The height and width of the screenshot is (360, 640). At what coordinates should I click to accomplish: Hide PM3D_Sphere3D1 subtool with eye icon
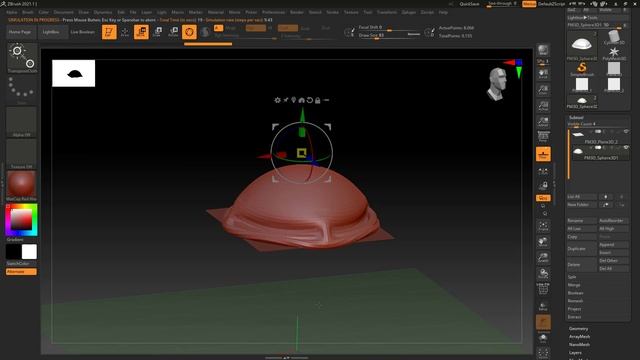[x=626, y=147]
